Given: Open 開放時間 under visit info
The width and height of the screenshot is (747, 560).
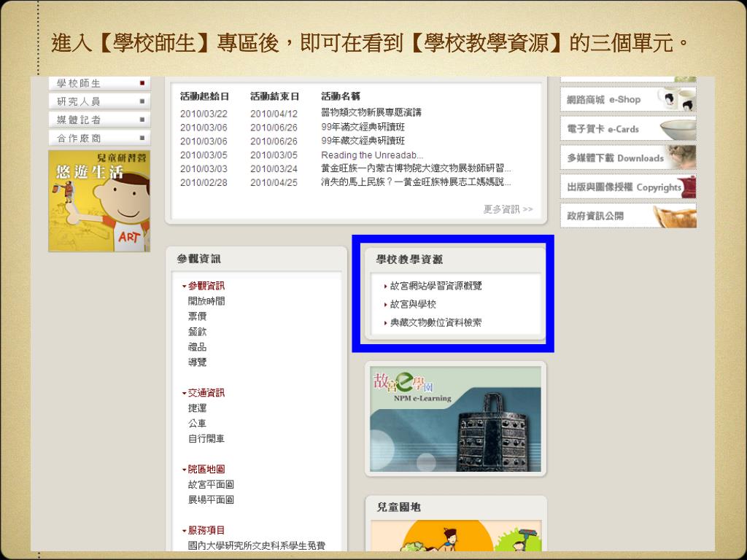Looking at the screenshot, I should tap(206, 301).
